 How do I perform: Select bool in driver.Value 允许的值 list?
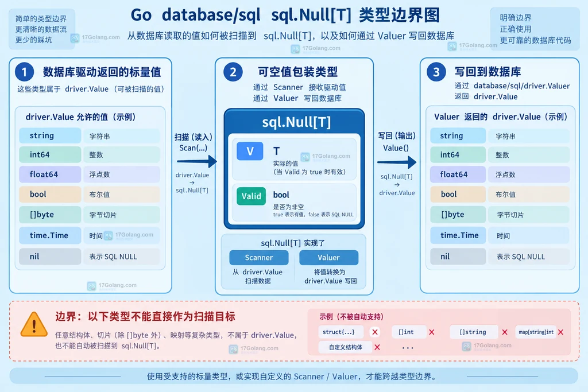(x=51, y=194)
